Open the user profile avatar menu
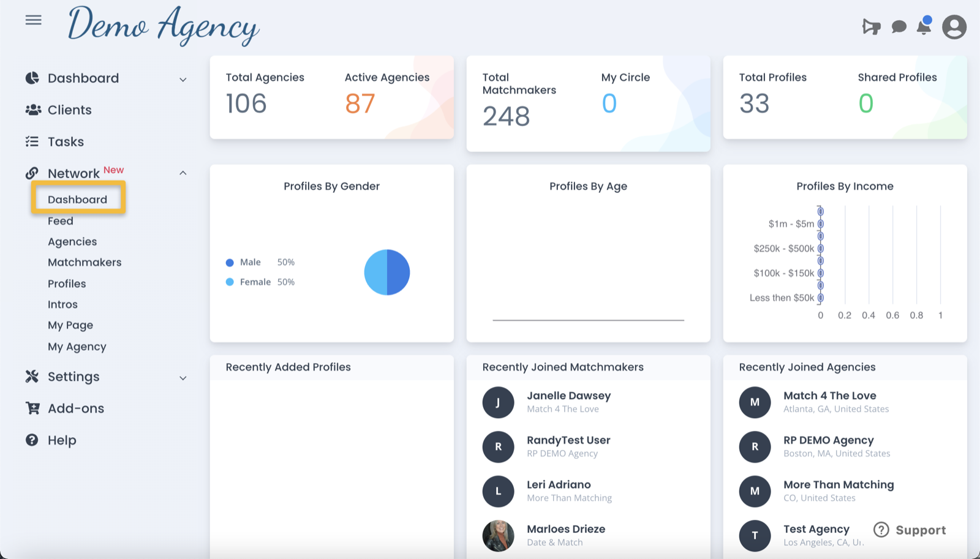Image resolution: width=980 pixels, height=559 pixels. point(953,27)
